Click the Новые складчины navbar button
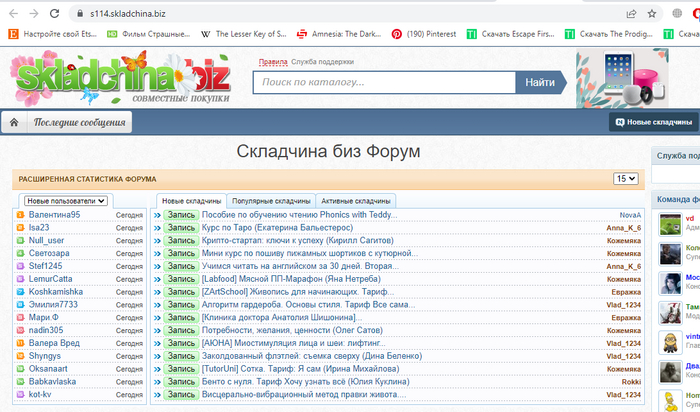This screenshot has height=412, width=700. pos(652,122)
